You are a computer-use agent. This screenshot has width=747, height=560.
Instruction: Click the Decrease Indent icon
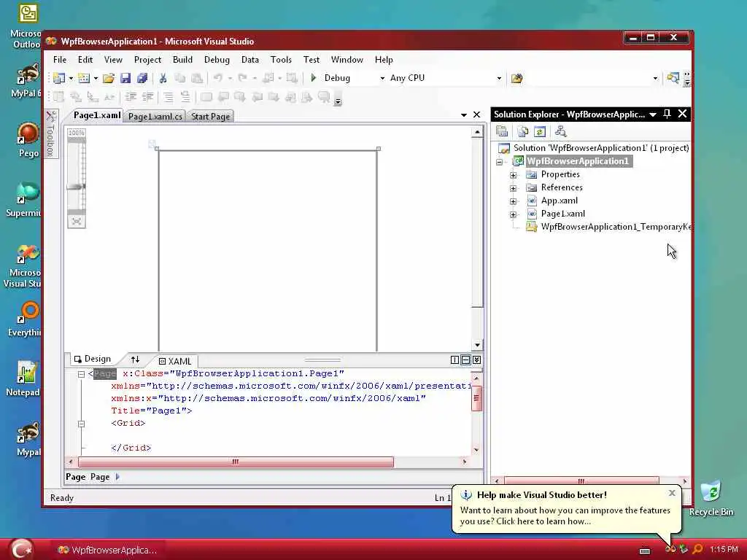[x=131, y=97]
